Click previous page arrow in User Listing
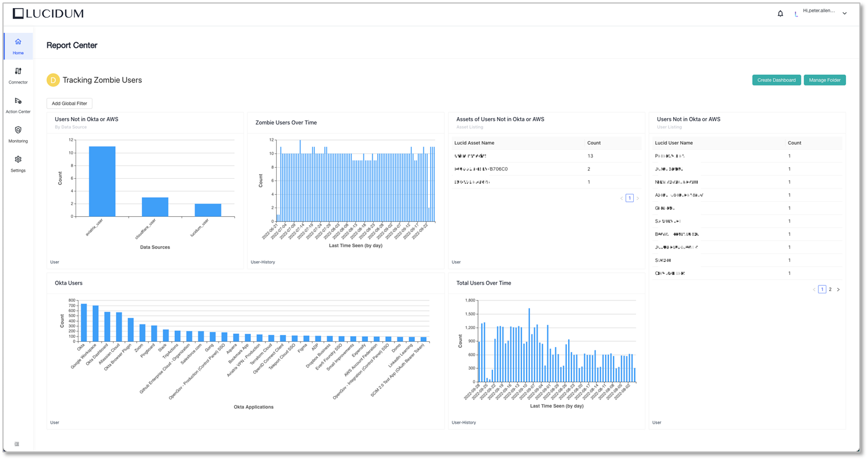The width and height of the screenshot is (868, 460). (814, 289)
